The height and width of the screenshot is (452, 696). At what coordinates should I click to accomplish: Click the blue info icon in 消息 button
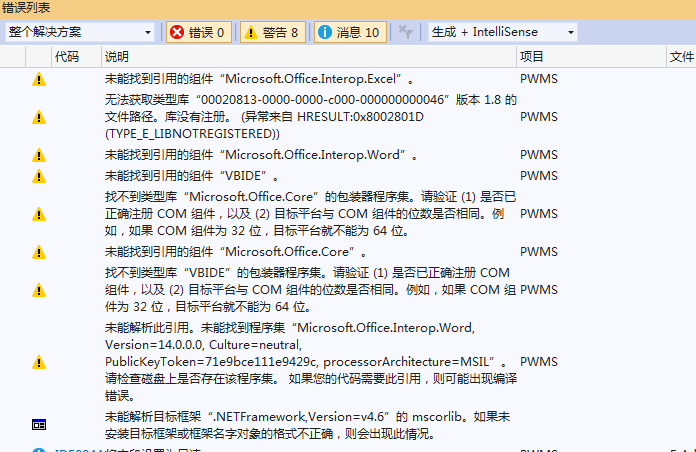click(x=325, y=32)
